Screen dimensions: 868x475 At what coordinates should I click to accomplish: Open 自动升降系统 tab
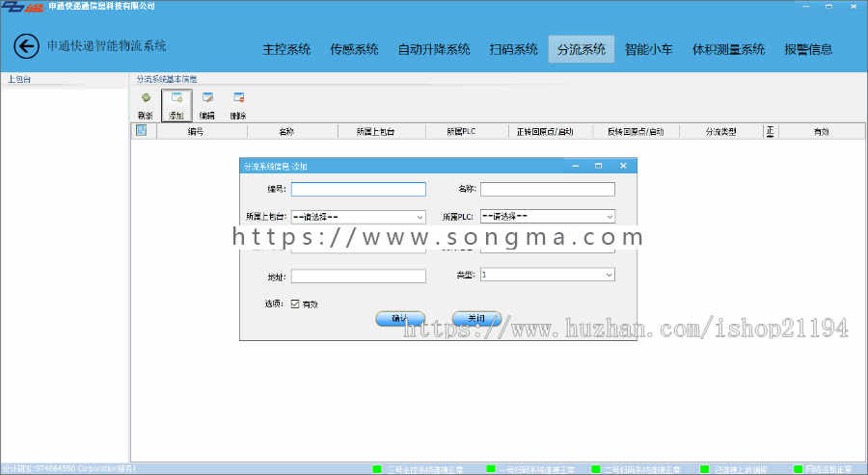(x=434, y=49)
